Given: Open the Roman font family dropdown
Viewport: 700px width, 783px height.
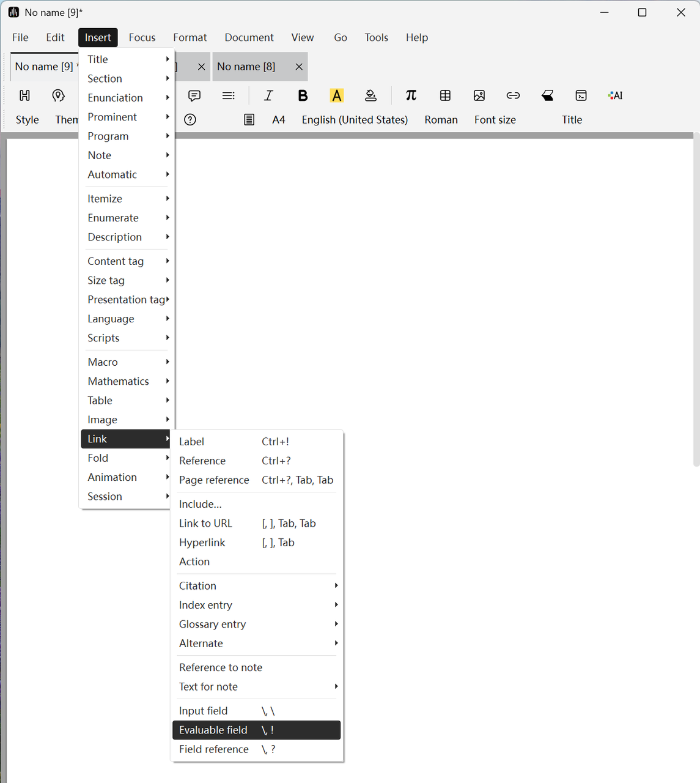Looking at the screenshot, I should (441, 120).
